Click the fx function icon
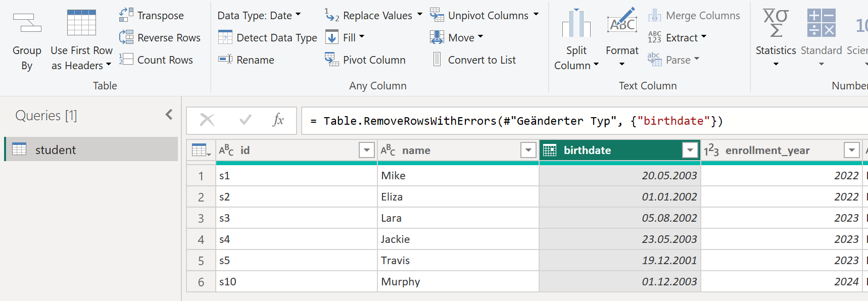868x301 pixels. (278, 120)
